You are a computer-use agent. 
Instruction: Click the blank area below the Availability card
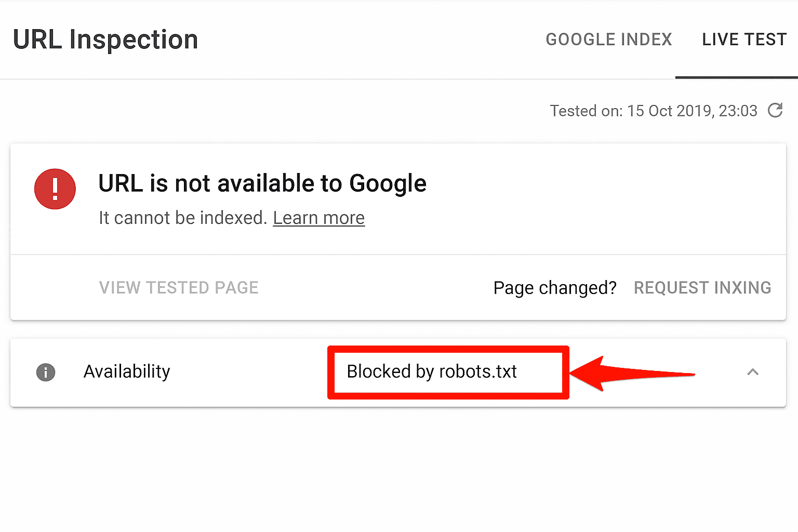[399, 468]
